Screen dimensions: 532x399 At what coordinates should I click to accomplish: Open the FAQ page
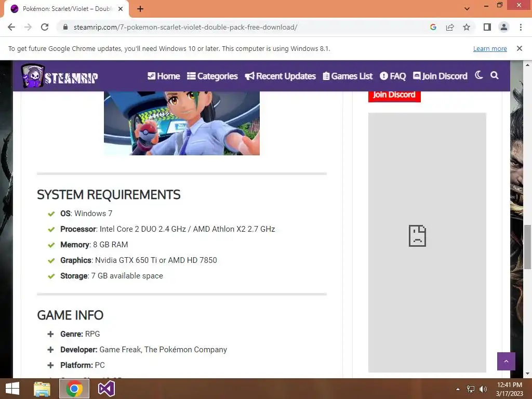click(393, 76)
